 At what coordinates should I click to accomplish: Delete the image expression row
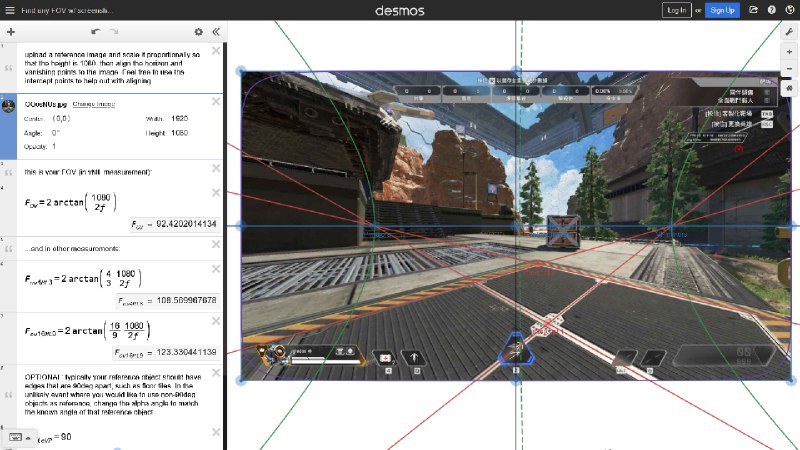tap(216, 101)
